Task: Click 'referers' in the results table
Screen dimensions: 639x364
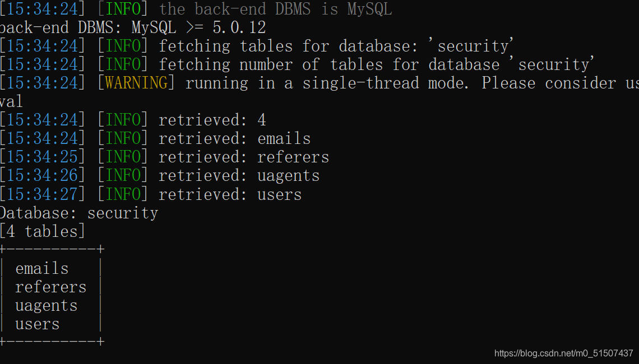Action: pos(51,287)
